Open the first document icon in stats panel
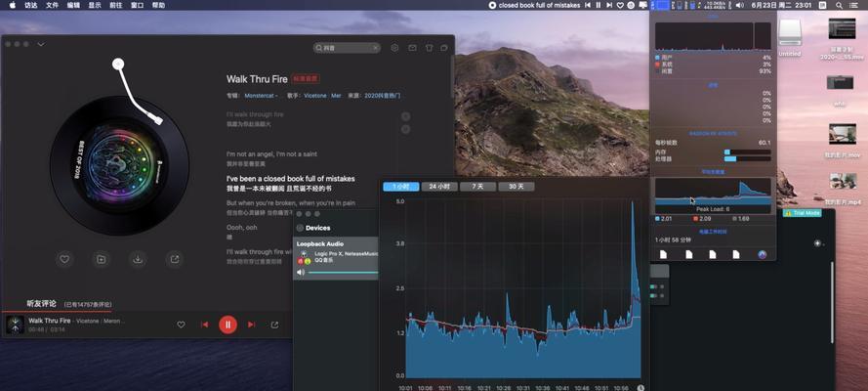Viewport: 868px width, 391px height. (x=664, y=255)
